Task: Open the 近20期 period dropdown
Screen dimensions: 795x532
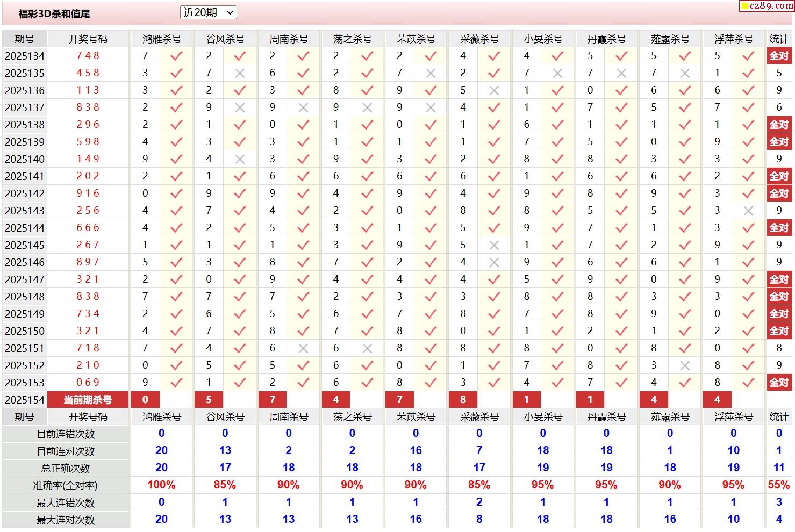Action: pos(208,12)
